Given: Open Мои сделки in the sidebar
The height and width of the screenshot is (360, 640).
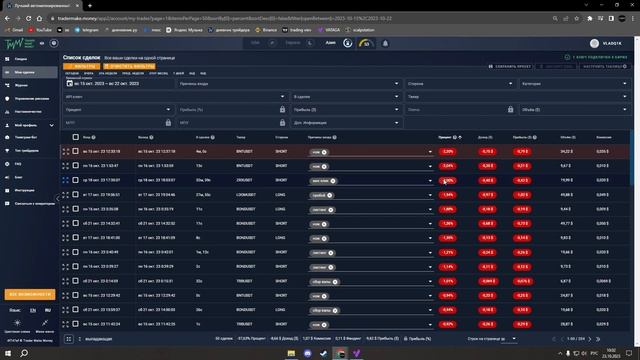Looking at the screenshot, I should [x=29, y=72].
